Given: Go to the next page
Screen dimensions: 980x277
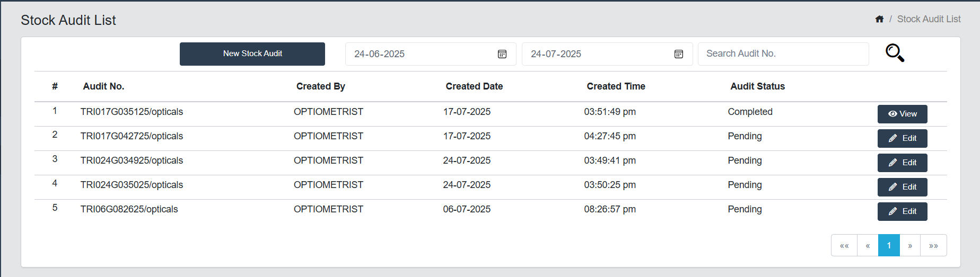Looking at the screenshot, I should coord(910,246).
